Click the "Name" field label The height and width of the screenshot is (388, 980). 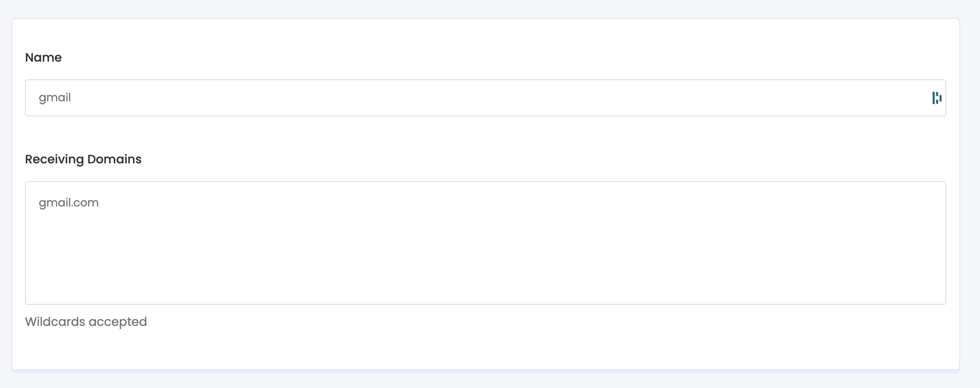43,57
